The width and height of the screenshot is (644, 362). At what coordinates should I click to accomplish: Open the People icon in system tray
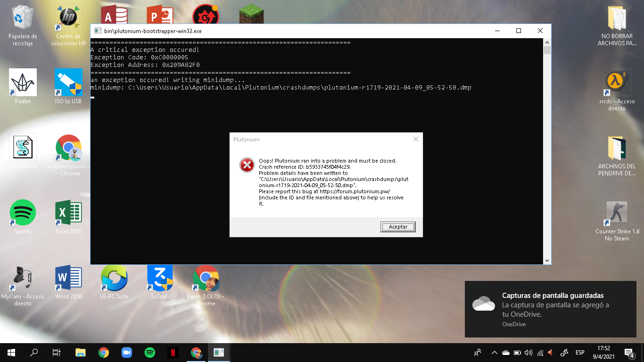pyautogui.click(x=478, y=353)
